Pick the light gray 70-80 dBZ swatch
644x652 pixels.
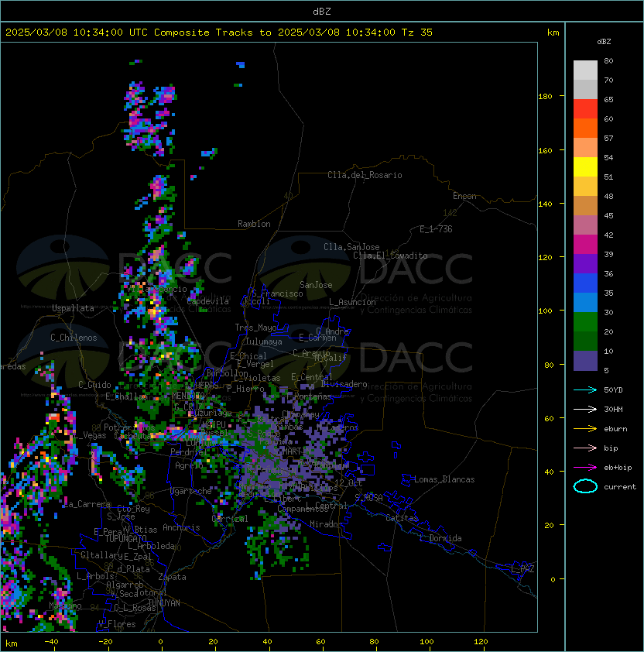coord(585,70)
